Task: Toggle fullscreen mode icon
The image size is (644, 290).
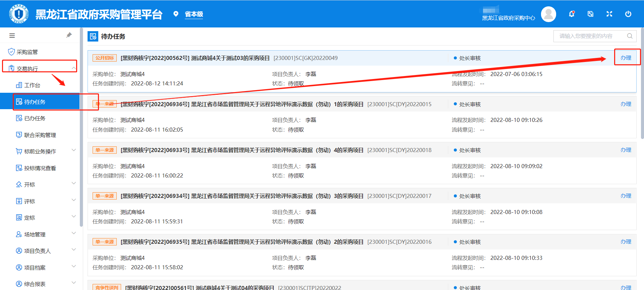Action: point(609,14)
